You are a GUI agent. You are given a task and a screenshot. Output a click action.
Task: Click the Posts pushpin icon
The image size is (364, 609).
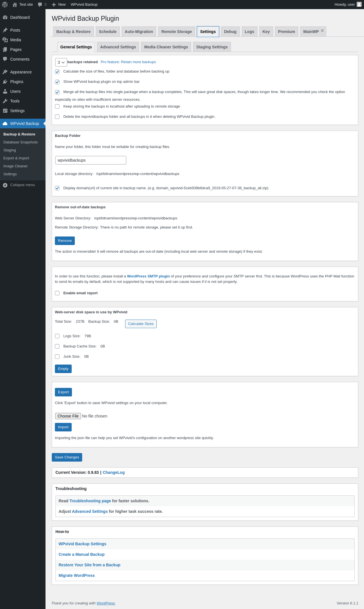tap(5, 30)
